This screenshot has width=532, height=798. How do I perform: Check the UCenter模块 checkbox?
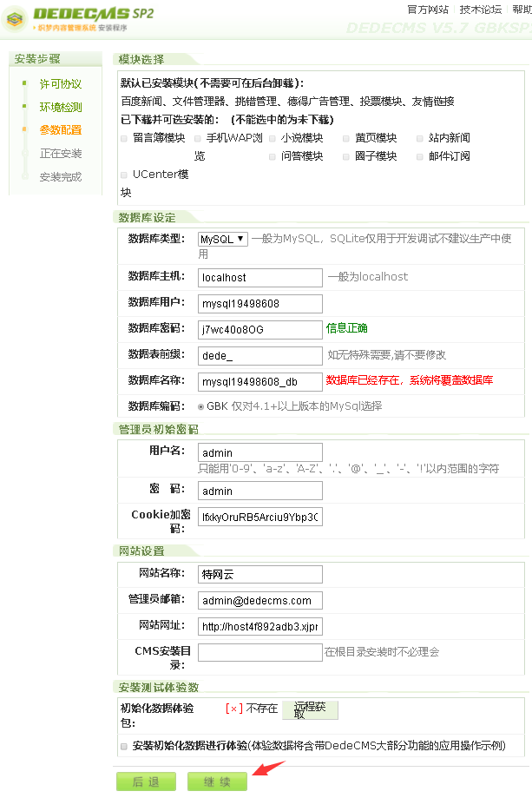[123, 175]
